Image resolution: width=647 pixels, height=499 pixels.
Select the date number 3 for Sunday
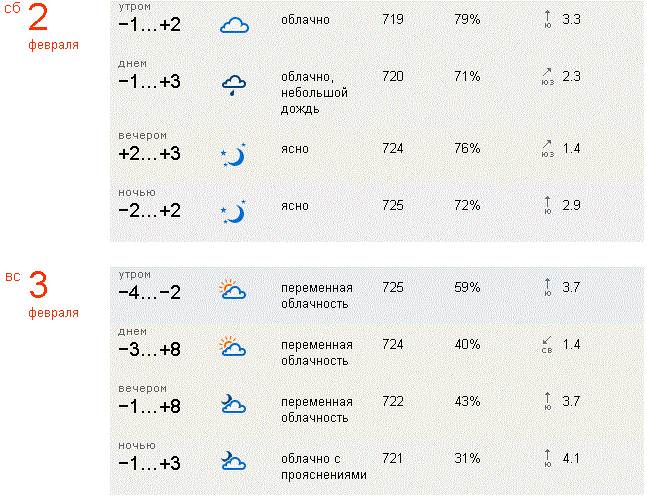click(x=38, y=287)
